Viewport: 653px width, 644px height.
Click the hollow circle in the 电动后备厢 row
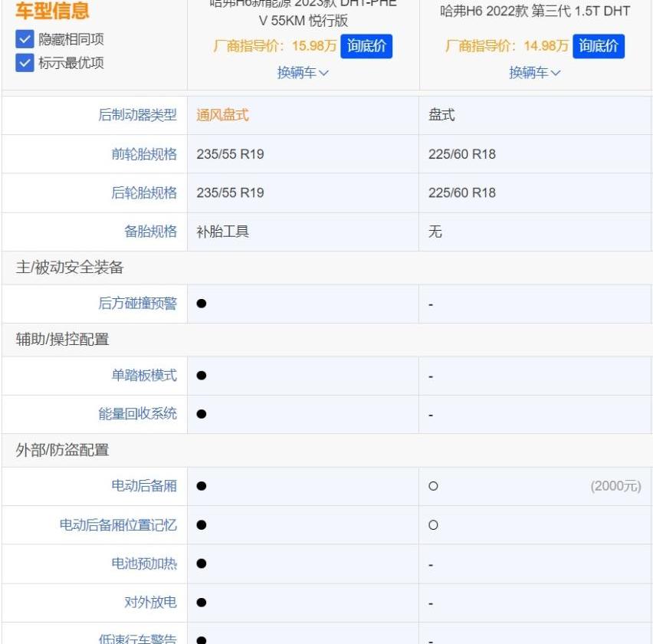tap(433, 486)
